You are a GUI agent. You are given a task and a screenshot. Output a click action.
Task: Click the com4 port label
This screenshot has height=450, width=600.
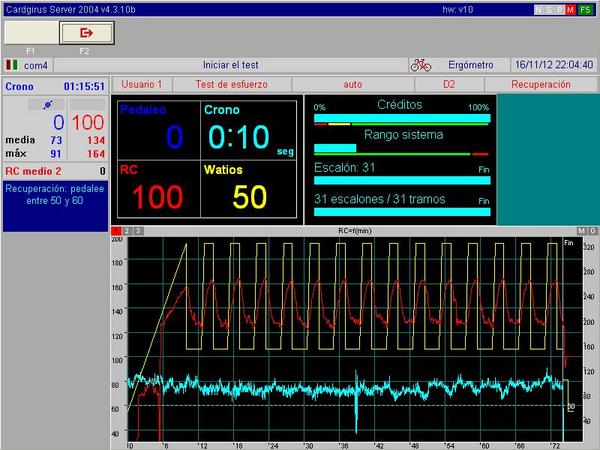(36, 66)
